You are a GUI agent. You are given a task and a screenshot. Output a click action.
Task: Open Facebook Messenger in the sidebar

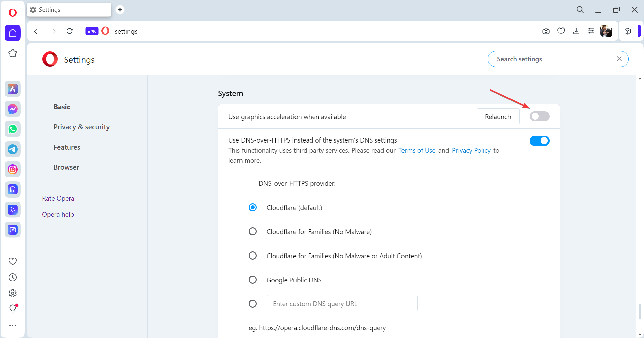coord(13,109)
